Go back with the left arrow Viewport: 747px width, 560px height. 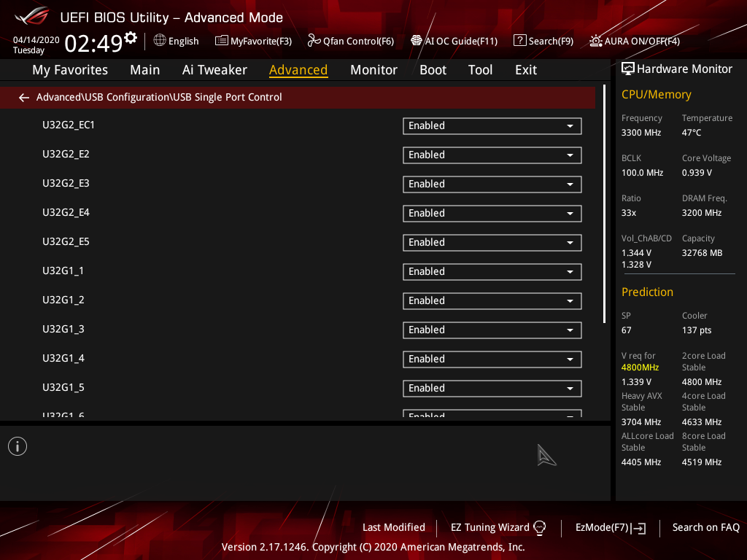coord(24,98)
